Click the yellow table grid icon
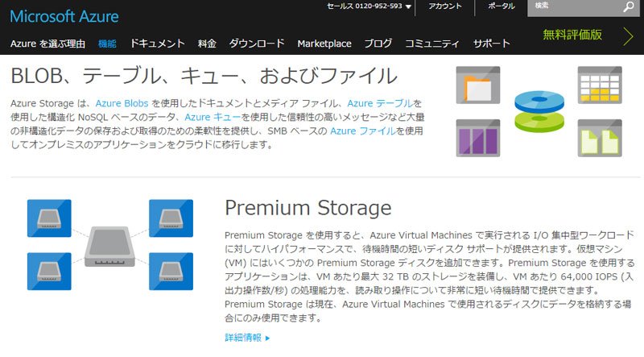The height and width of the screenshot is (357, 644). coord(600,85)
